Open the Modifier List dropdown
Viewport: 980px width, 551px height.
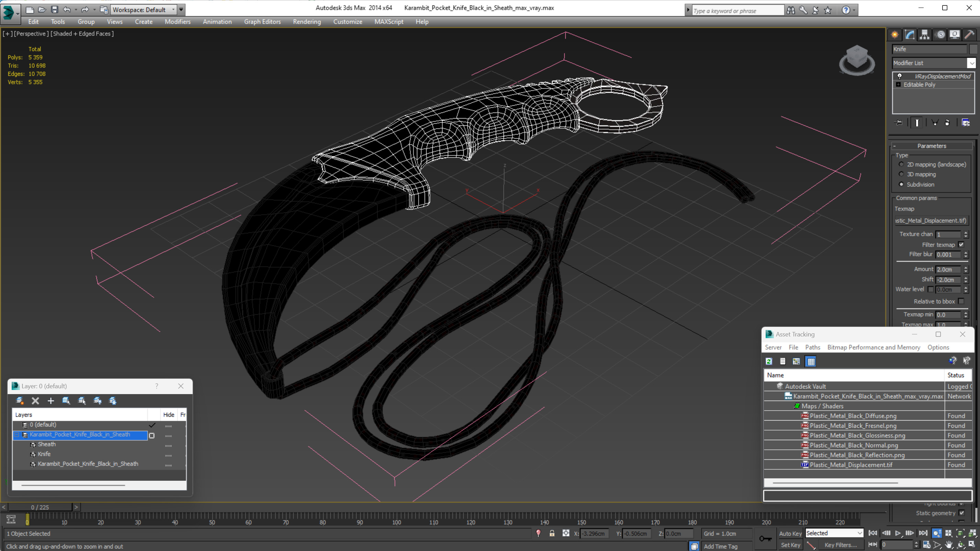971,63
